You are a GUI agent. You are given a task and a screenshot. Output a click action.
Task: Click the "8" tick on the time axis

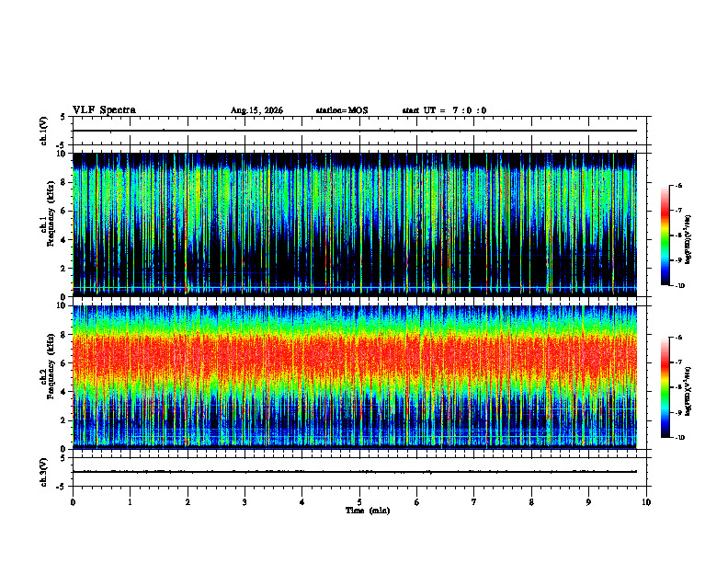[531, 502]
